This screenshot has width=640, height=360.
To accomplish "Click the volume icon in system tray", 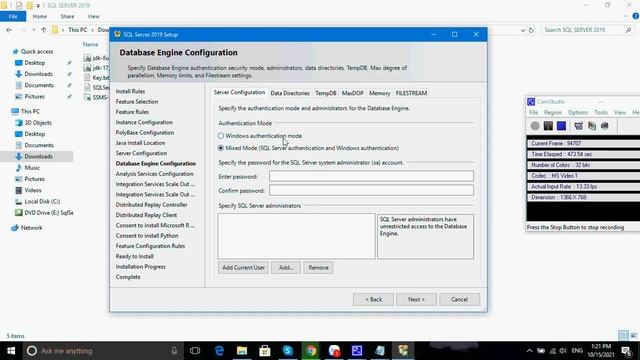I will [563, 351].
